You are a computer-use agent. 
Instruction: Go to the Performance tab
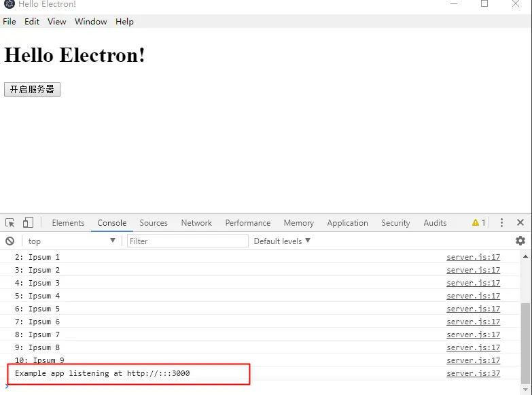248,223
